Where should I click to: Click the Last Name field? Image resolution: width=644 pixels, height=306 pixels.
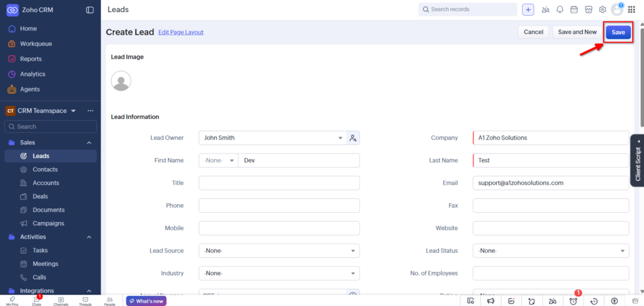pos(551,161)
